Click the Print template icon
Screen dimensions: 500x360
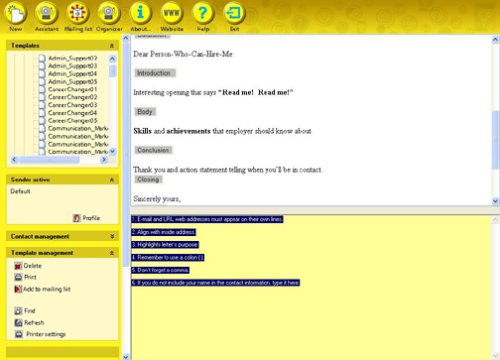[x=18, y=277]
